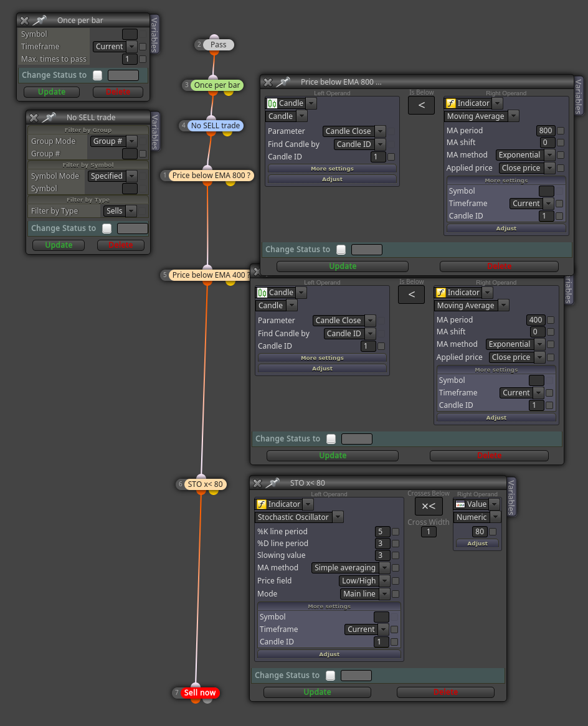Click indicator function icon in EMA 800 panel
Viewport: 588px width, 726px height.
450,103
